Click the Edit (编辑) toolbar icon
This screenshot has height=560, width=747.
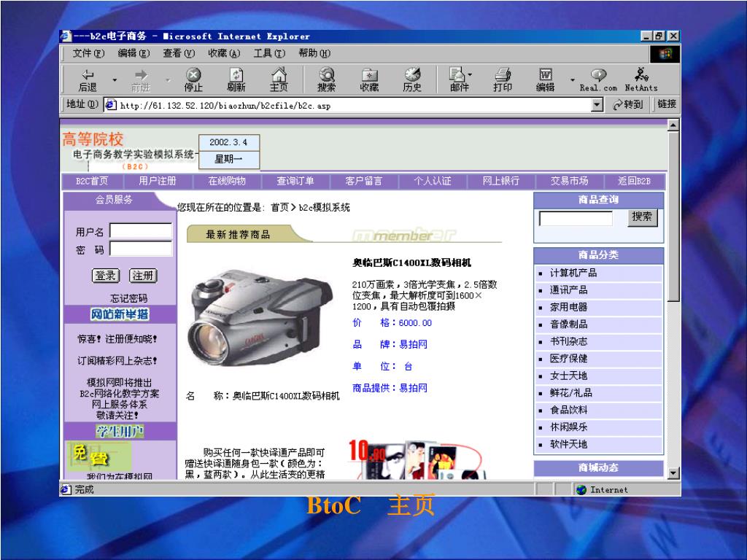tap(546, 80)
